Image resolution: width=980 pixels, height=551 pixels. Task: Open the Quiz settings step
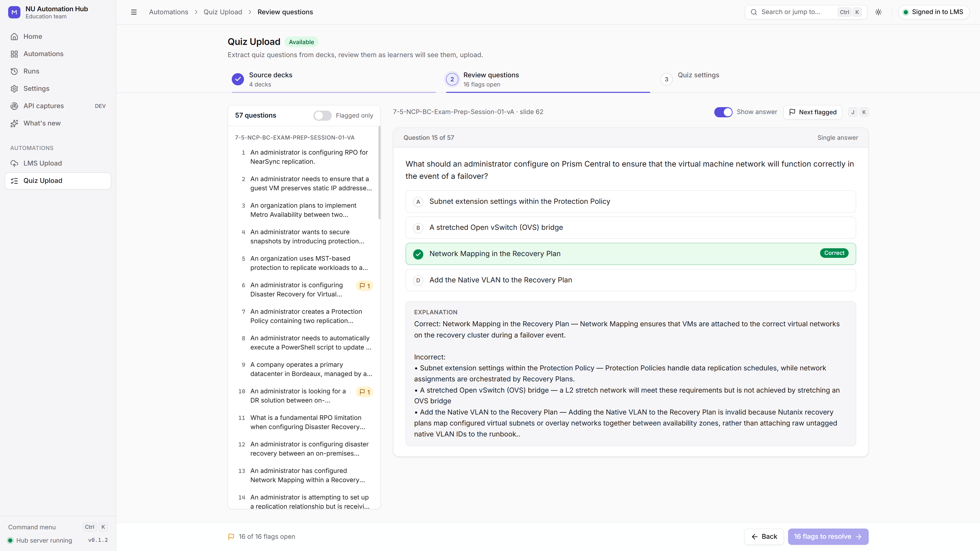762,80
